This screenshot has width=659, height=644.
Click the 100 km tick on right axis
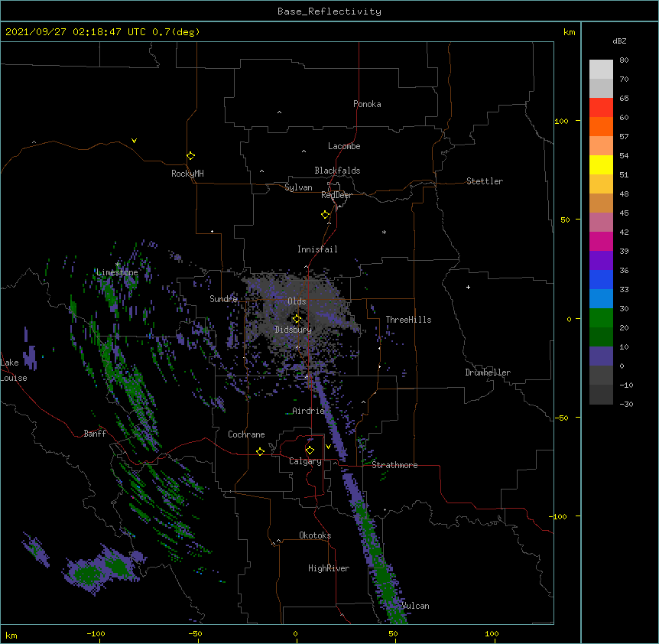coord(561,121)
